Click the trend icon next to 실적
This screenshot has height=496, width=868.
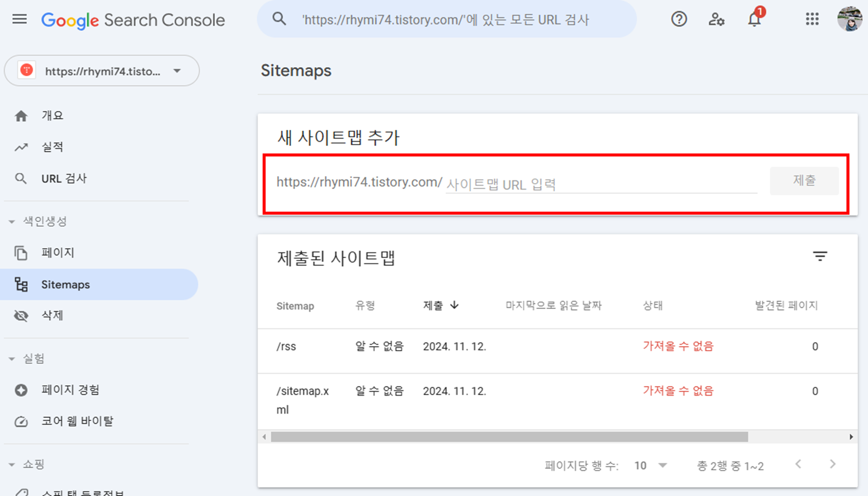point(21,147)
